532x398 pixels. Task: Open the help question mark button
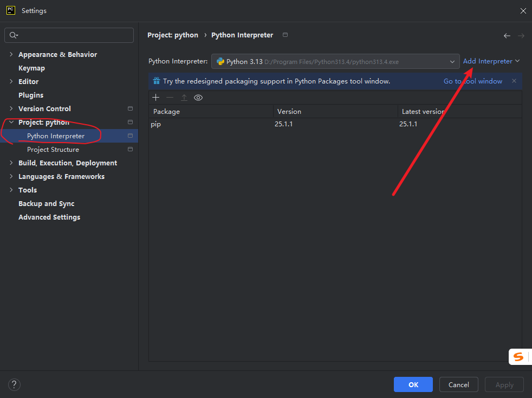[x=14, y=385]
